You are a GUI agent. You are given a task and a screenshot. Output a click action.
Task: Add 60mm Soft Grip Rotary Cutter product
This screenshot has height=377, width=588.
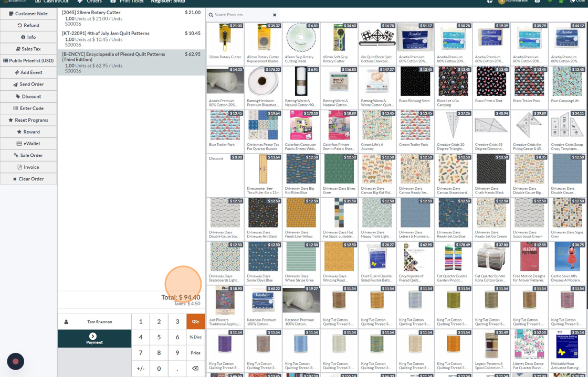[339, 44]
